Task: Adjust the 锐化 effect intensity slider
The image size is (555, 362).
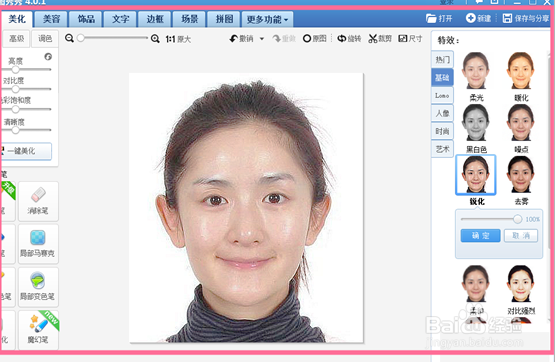Action: (517, 219)
